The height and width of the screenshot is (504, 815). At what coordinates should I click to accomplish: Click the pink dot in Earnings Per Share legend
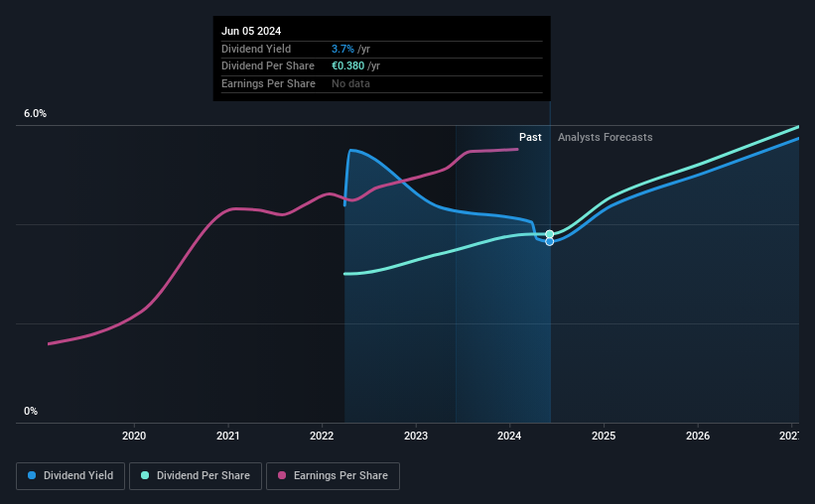pos(282,475)
